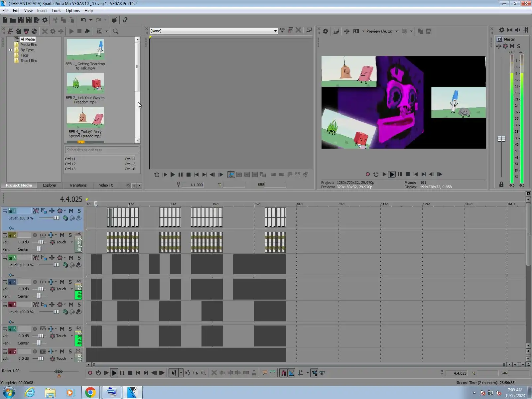Activate the What's This help pointer

tap(125, 20)
